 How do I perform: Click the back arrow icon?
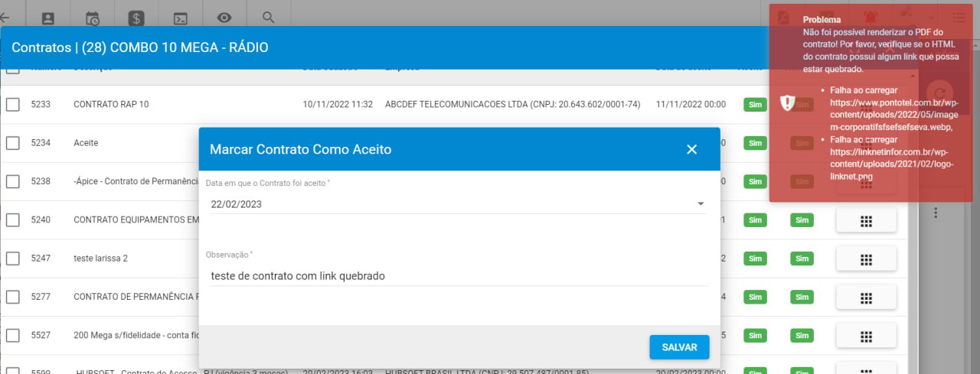click(5, 17)
